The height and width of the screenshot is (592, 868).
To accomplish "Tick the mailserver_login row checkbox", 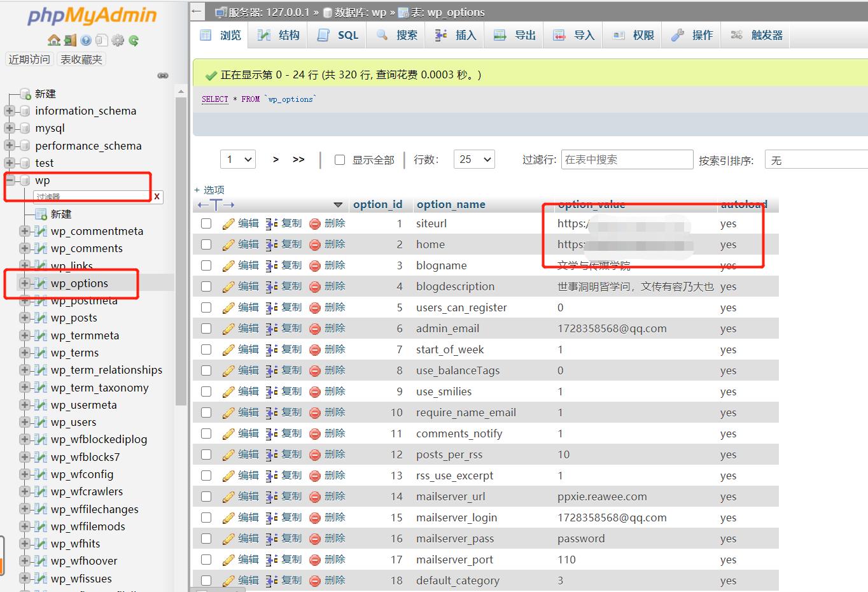I will (x=206, y=518).
